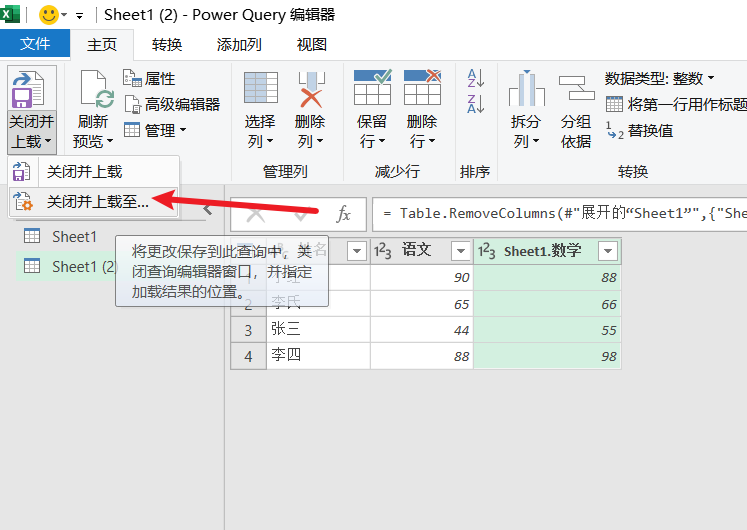Click the cell 李四
Screen dimensions: 747x530
[x=318, y=356]
